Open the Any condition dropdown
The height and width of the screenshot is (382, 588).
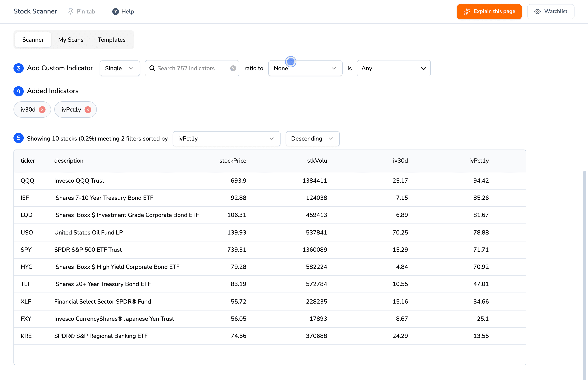point(394,68)
